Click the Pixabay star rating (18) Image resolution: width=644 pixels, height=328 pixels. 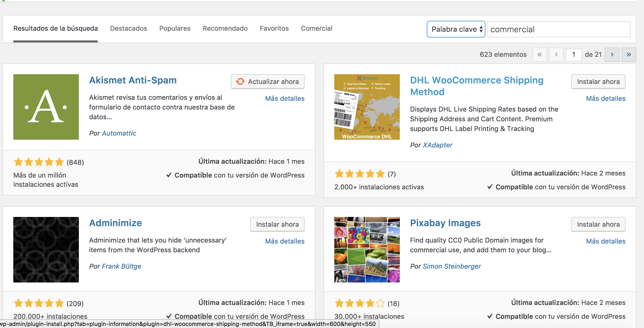[x=360, y=303]
